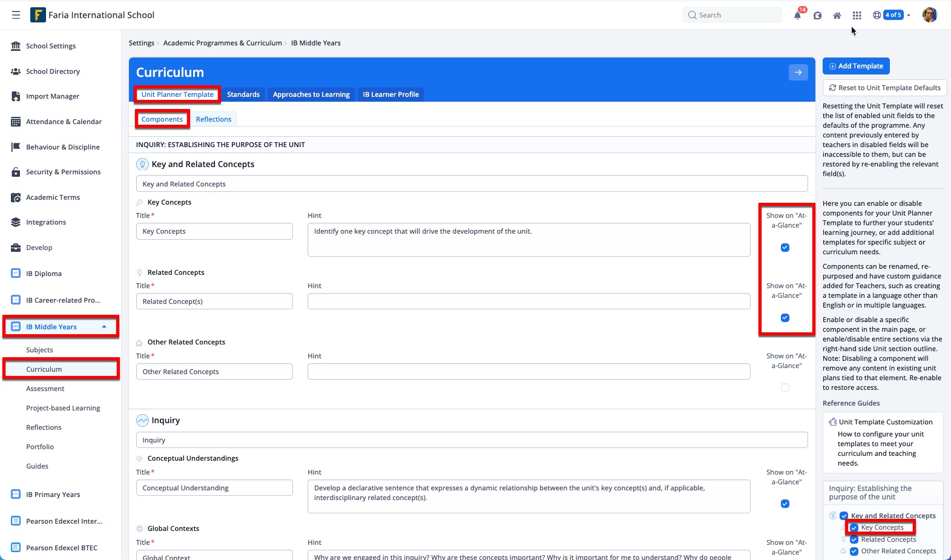
Task: Click the Key and Related Concepts lightbulb icon
Action: (x=142, y=164)
